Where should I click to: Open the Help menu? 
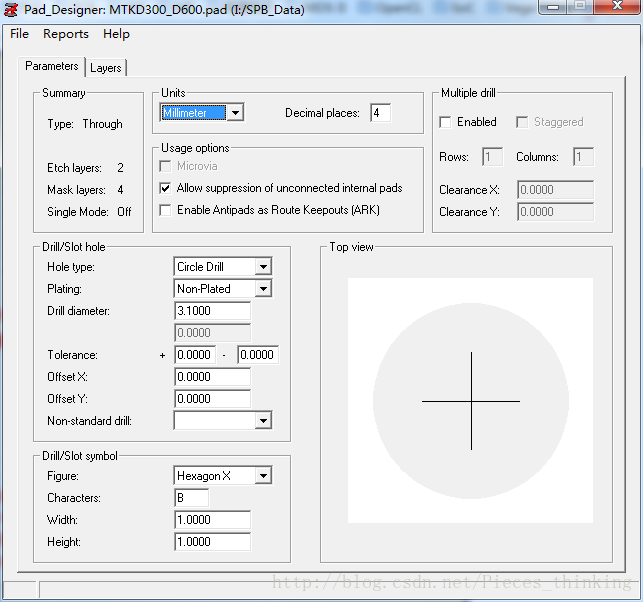(x=116, y=34)
